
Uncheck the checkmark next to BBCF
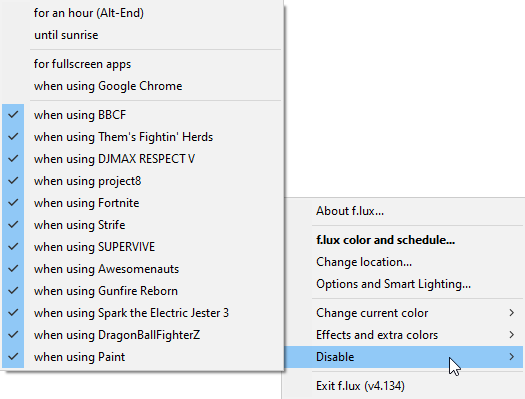click(13, 115)
